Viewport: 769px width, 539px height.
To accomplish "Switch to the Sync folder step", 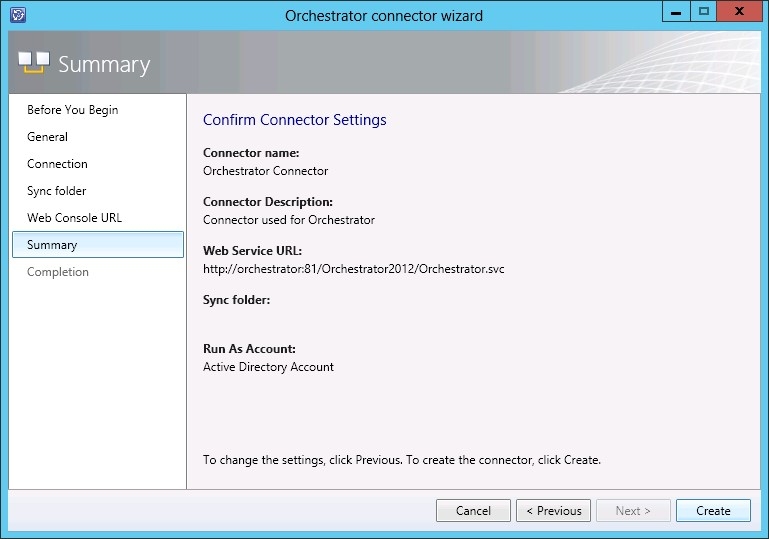I will (x=57, y=191).
